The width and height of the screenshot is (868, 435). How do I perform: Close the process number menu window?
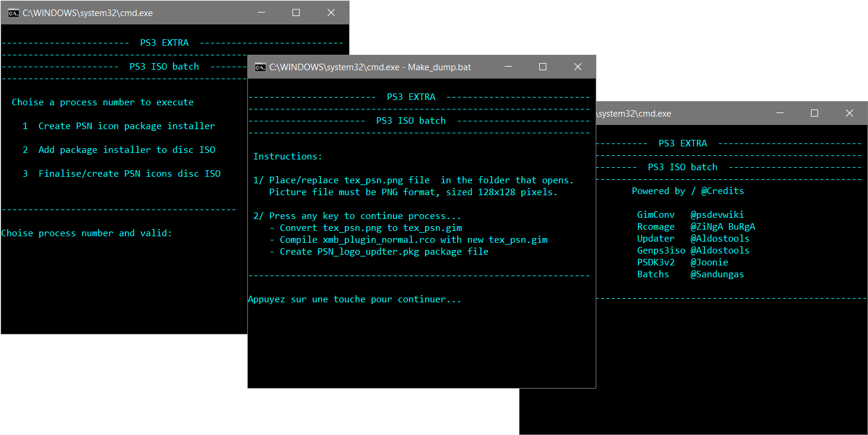pyautogui.click(x=331, y=13)
